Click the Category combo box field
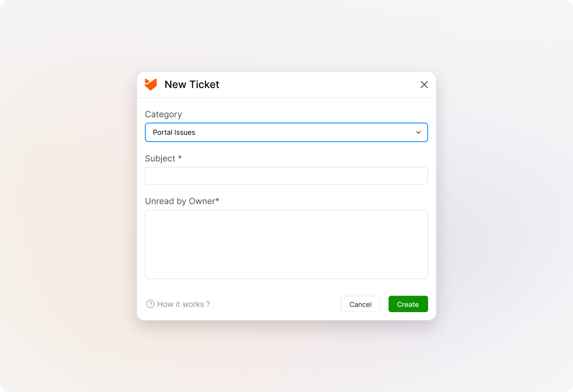The image size is (573, 392). 286,132
